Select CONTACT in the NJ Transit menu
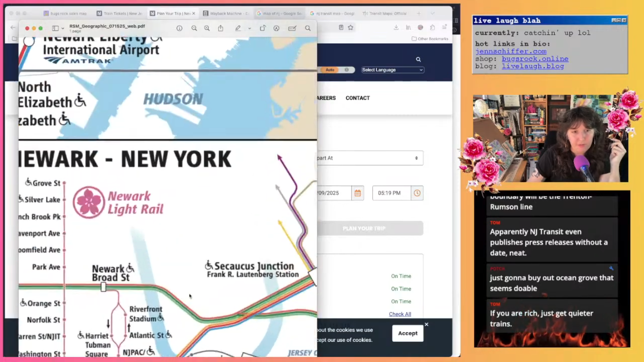This screenshot has width=644, height=362. [x=357, y=97]
